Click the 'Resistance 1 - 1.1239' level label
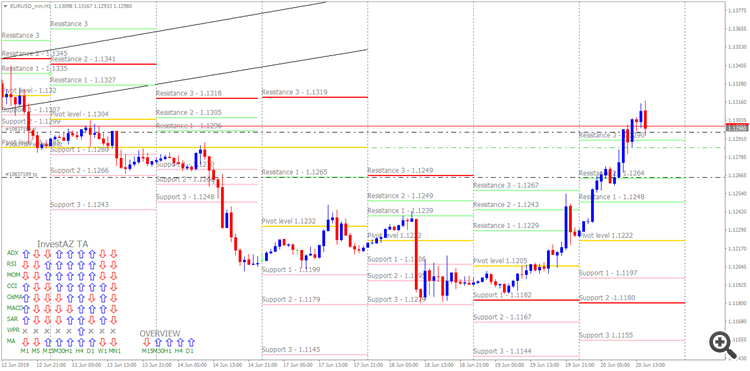 (x=400, y=211)
